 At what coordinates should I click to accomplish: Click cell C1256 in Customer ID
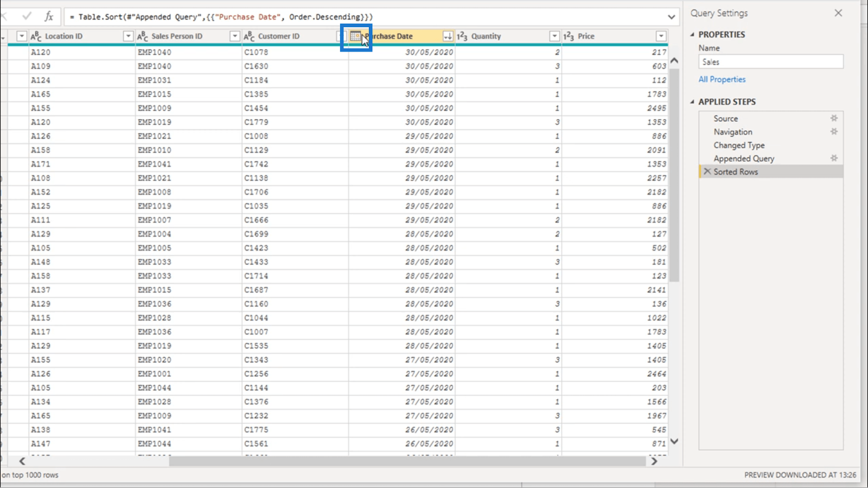click(295, 374)
